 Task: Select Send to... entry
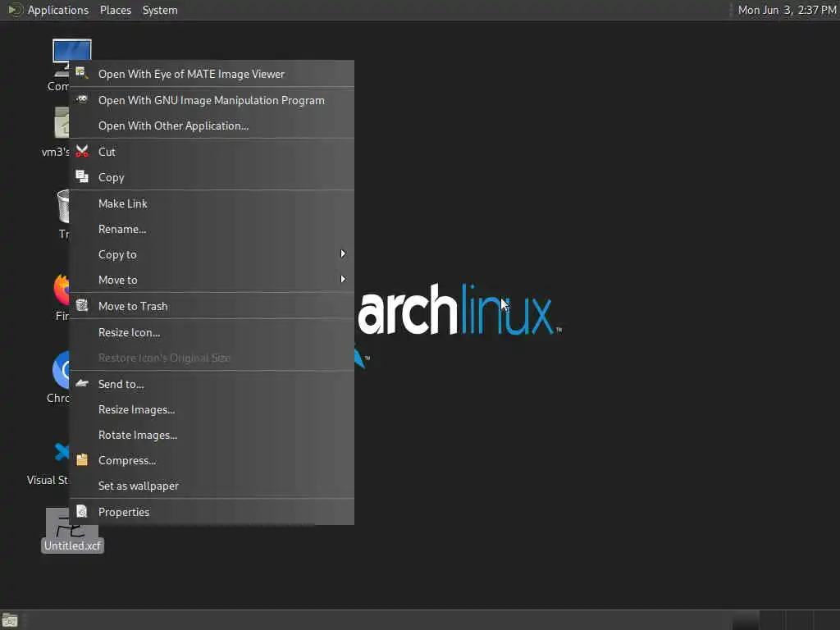(x=212, y=384)
